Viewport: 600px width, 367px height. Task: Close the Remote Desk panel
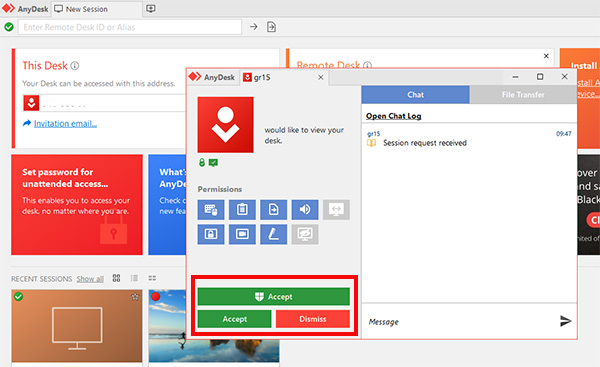[546, 56]
